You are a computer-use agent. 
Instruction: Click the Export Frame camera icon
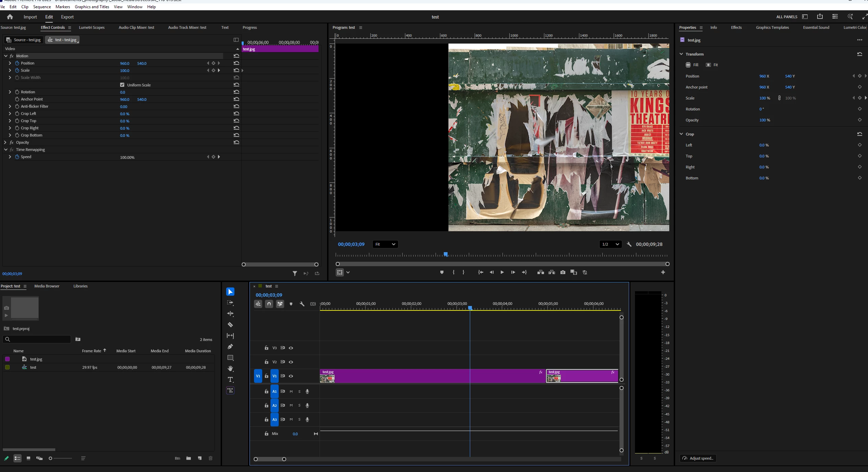(x=563, y=272)
